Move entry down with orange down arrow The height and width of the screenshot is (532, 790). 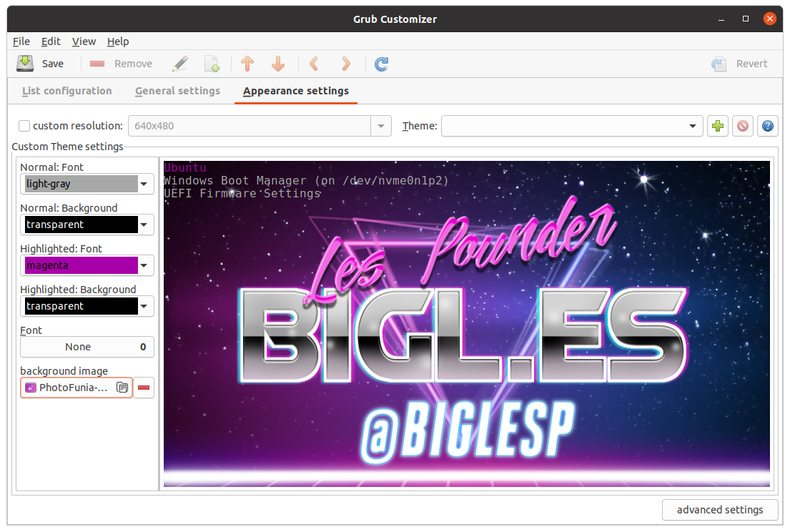click(278, 64)
